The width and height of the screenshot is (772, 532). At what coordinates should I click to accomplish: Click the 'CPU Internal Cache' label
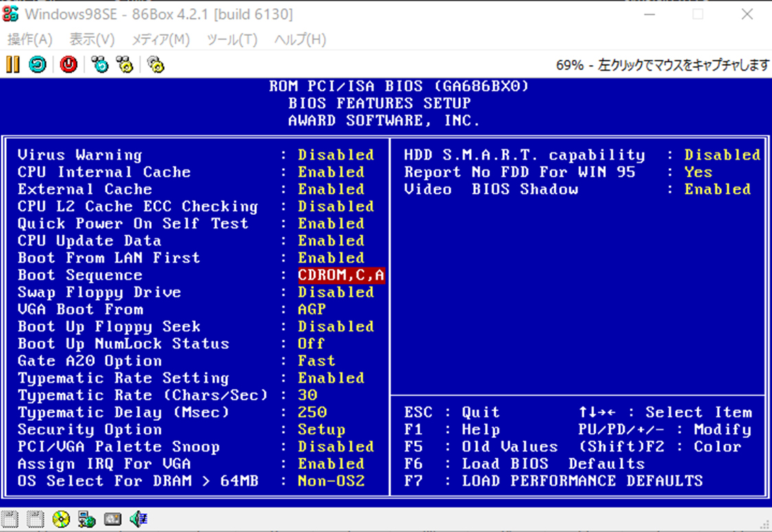pos(104,172)
